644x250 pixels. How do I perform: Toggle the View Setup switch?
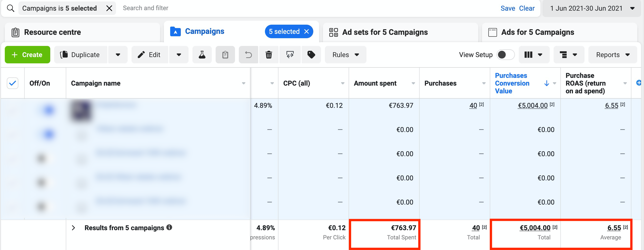[505, 55]
